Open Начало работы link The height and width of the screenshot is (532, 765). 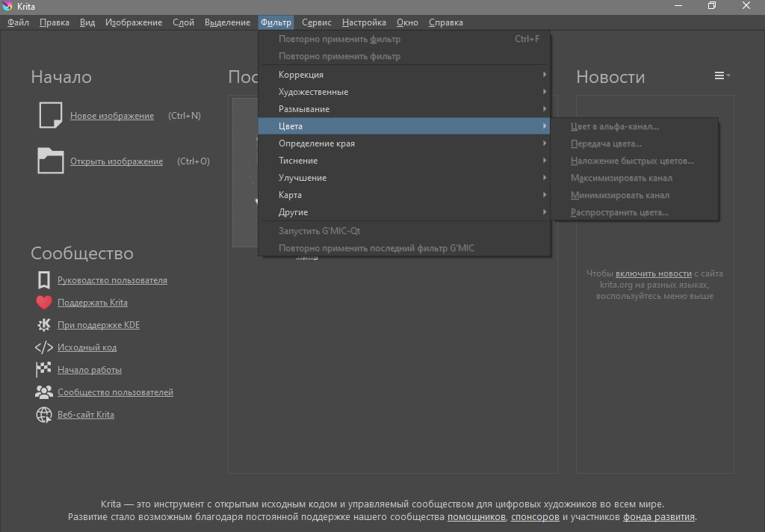(x=90, y=370)
